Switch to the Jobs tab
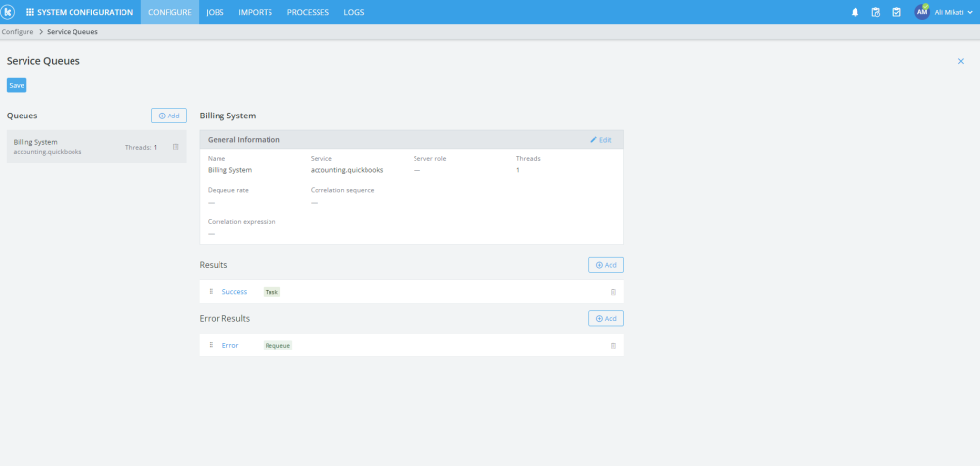The height and width of the screenshot is (466, 980). point(215,12)
